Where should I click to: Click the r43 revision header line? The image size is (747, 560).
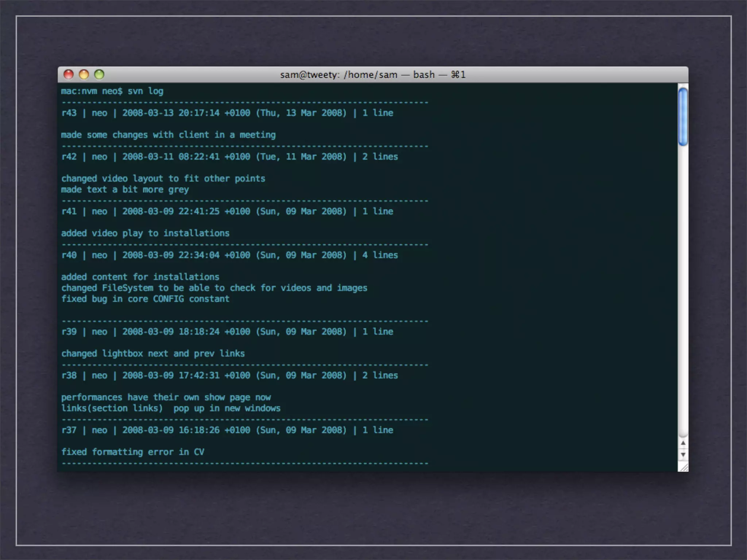click(x=227, y=113)
